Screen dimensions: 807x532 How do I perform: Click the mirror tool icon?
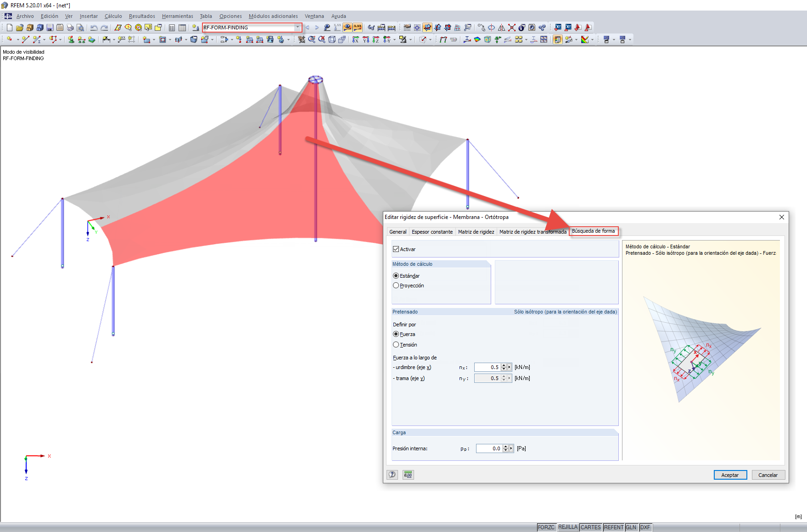coord(502,28)
